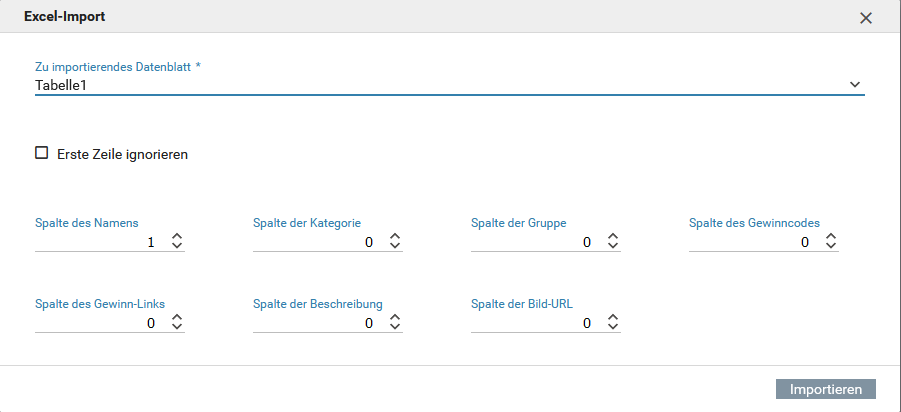The image size is (901, 412).
Task: Click the Importieren button
Action: pos(826,389)
